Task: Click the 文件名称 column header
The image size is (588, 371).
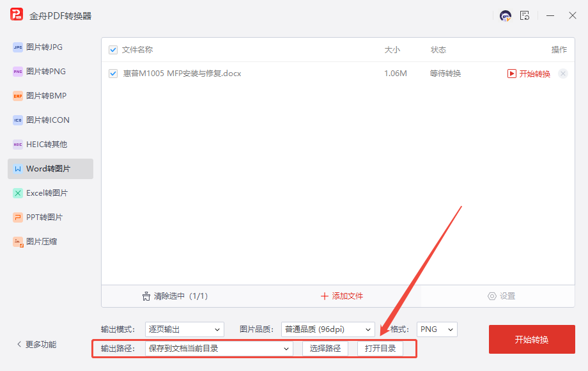Action: pos(137,50)
